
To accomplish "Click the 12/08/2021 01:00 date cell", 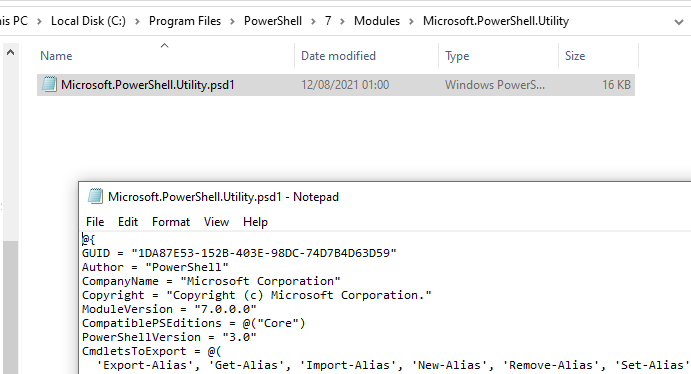I will point(345,85).
